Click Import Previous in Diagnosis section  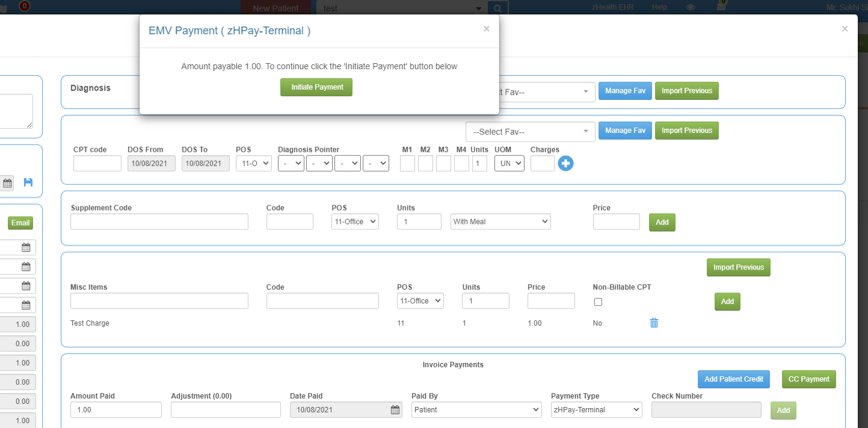(x=687, y=91)
